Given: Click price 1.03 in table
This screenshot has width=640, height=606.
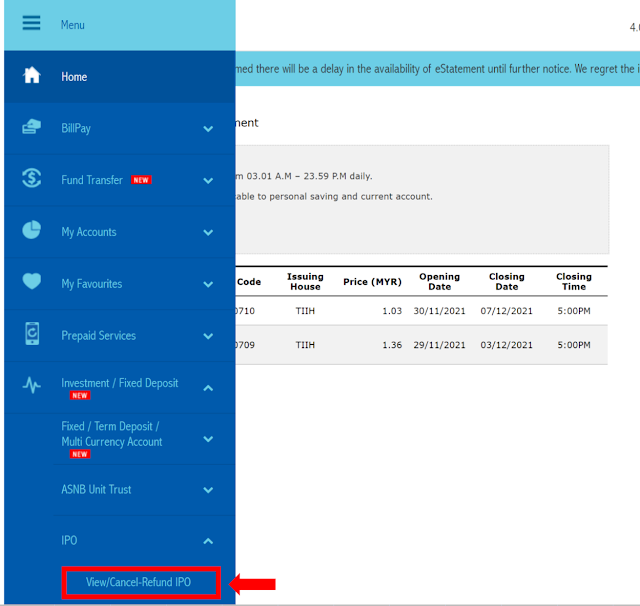Looking at the screenshot, I should click(392, 311).
